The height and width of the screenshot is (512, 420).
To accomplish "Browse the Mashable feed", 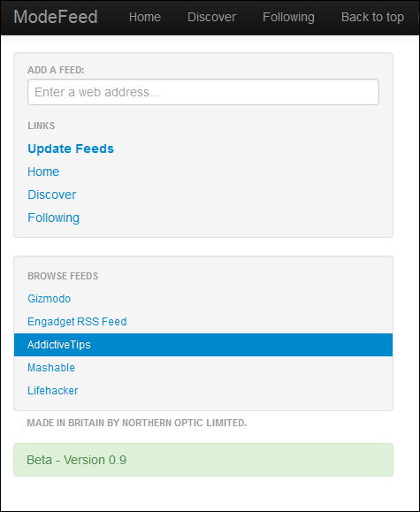I will [51, 368].
